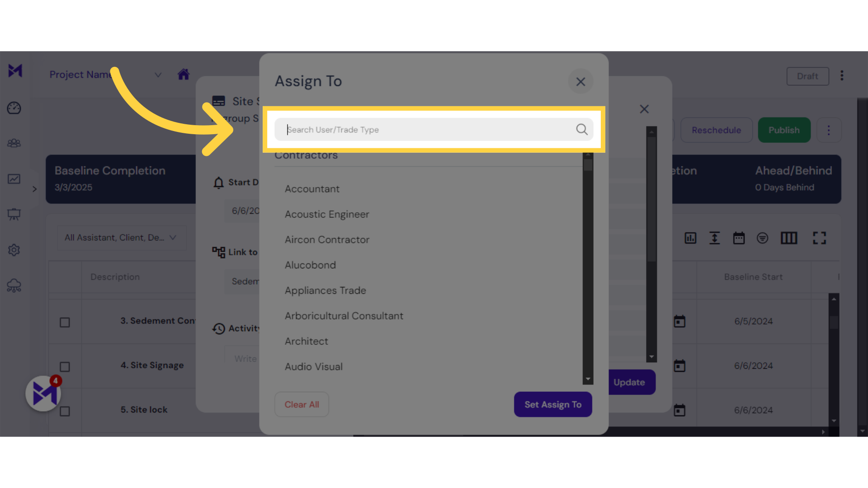Click the fullscreen expand icon in toolbar
868x488 pixels.
tap(819, 238)
